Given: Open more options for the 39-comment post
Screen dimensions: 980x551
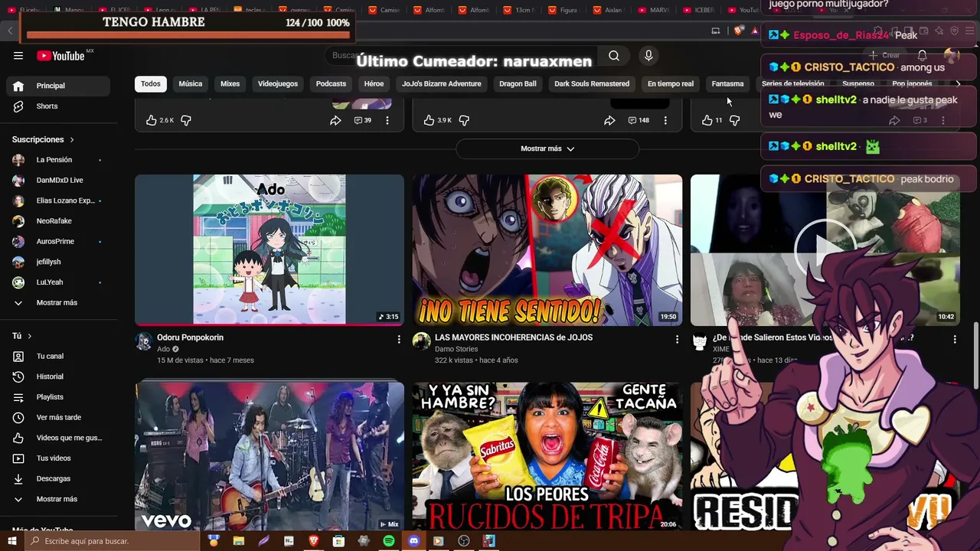Looking at the screenshot, I should point(387,120).
